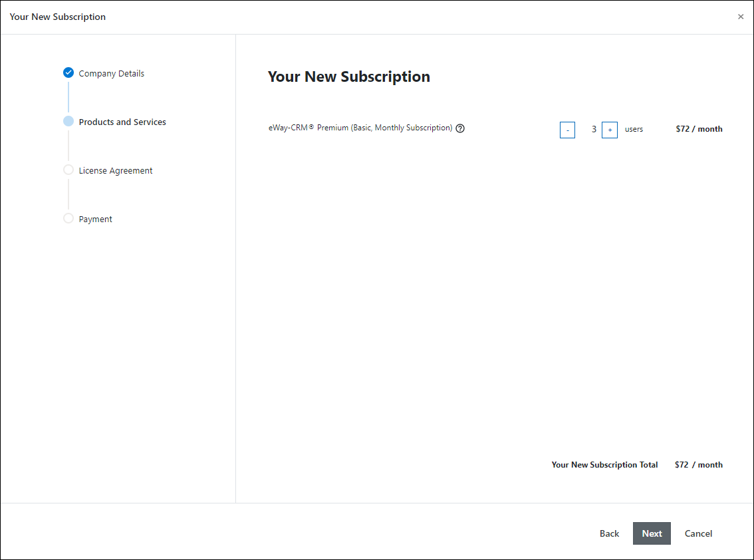Close the Your New Subscription dialog
Image resolution: width=754 pixels, height=560 pixels.
point(741,17)
